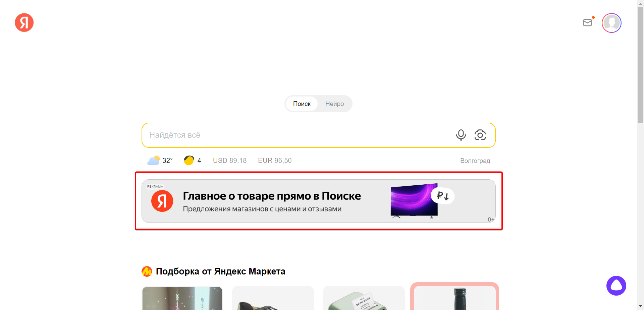
Task: Click the Yandex logo at top left
Action: [x=24, y=23]
